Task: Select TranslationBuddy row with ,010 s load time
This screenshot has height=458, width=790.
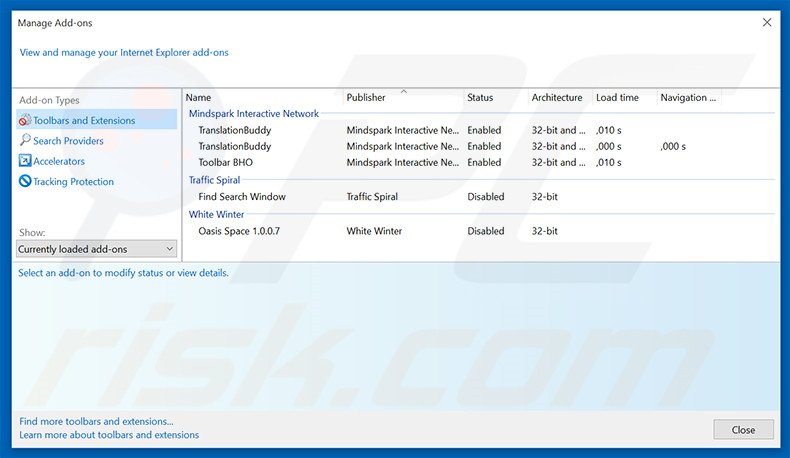Action: [x=479, y=130]
